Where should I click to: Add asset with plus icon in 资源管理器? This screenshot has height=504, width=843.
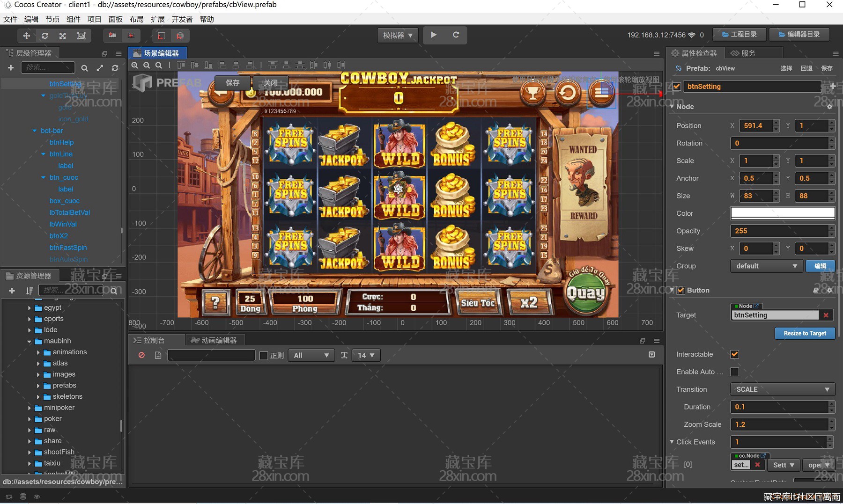tap(12, 291)
